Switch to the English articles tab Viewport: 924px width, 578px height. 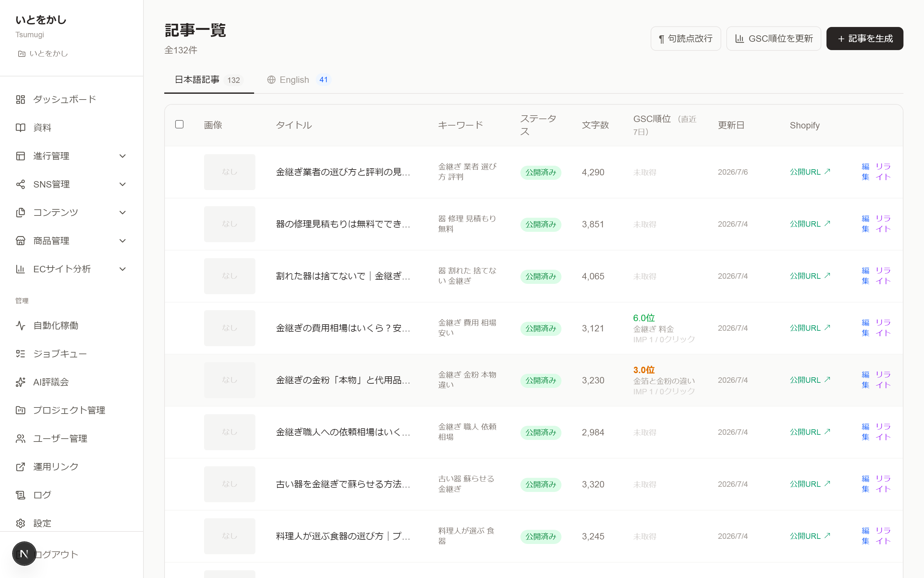tap(299, 80)
